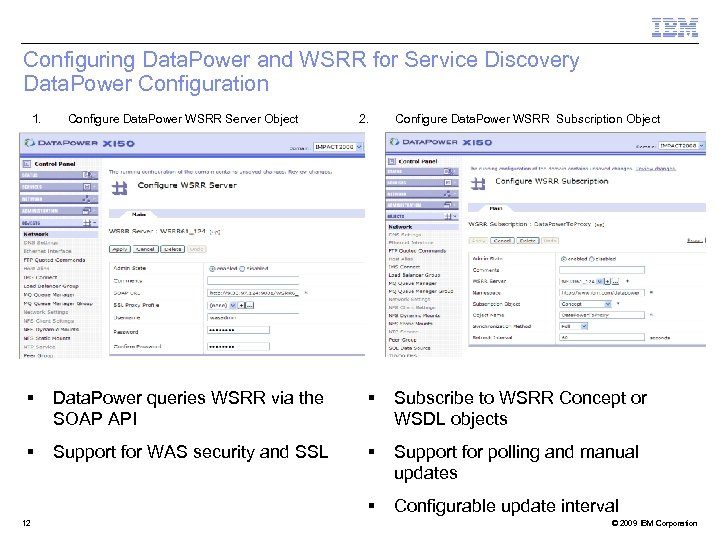Click Namespace field in WSRR Subscription form
The image size is (720, 540).
coord(602,292)
